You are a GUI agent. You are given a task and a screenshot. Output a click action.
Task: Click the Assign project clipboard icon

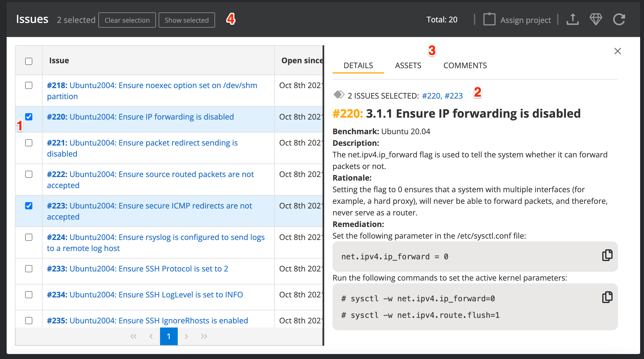click(x=489, y=20)
